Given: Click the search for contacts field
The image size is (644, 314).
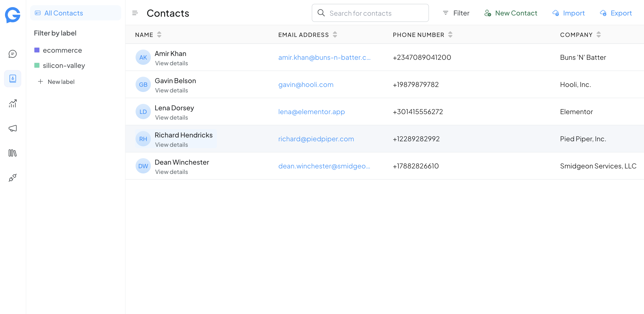Looking at the screenshot, I should (x=370, y=13).
